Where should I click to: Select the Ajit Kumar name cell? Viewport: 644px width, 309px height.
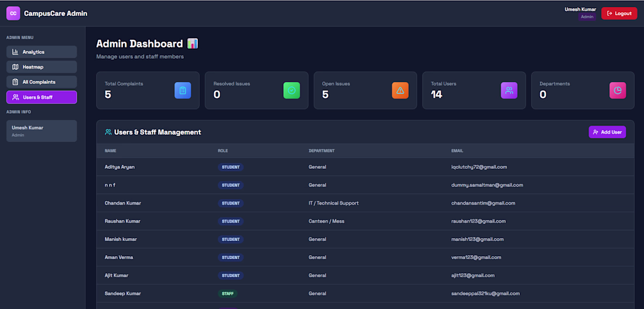pyautogui.click(x=117, y=275)
